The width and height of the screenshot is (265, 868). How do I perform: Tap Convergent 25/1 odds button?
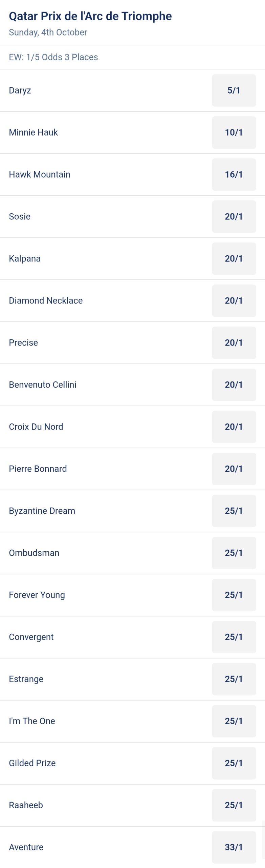(234, 637)
